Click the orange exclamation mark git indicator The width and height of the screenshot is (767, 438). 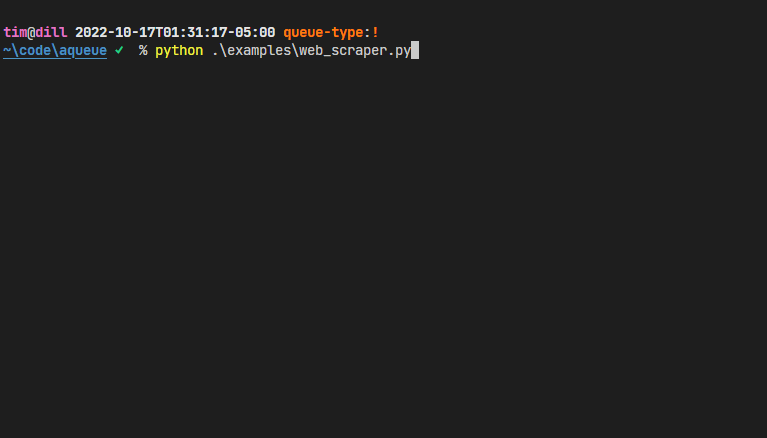[x=375, y=33]
